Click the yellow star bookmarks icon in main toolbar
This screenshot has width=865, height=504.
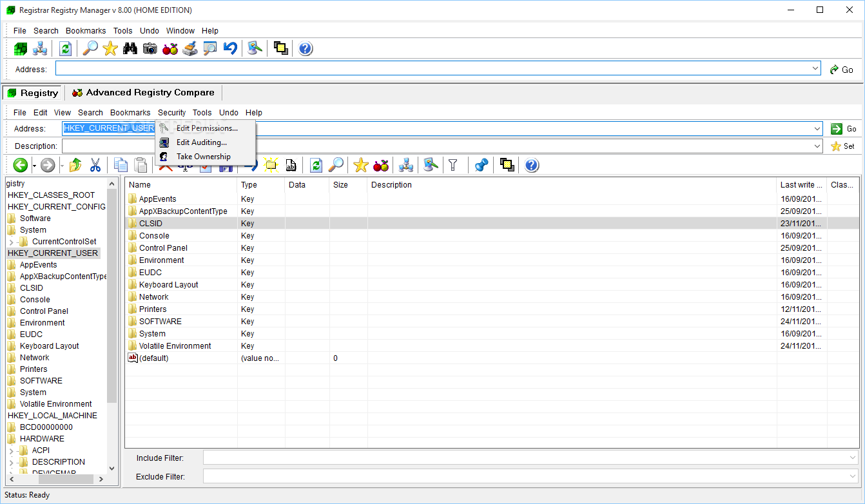click(x=110, y=48)
